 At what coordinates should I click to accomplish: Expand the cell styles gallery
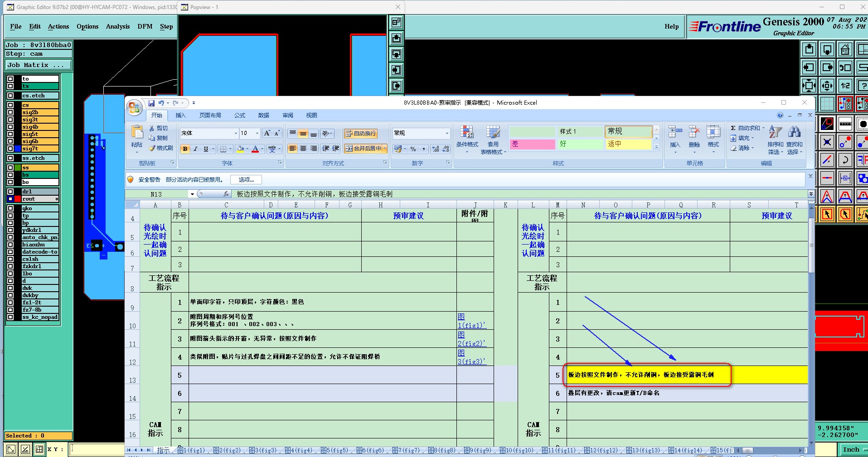pos(656,147)
